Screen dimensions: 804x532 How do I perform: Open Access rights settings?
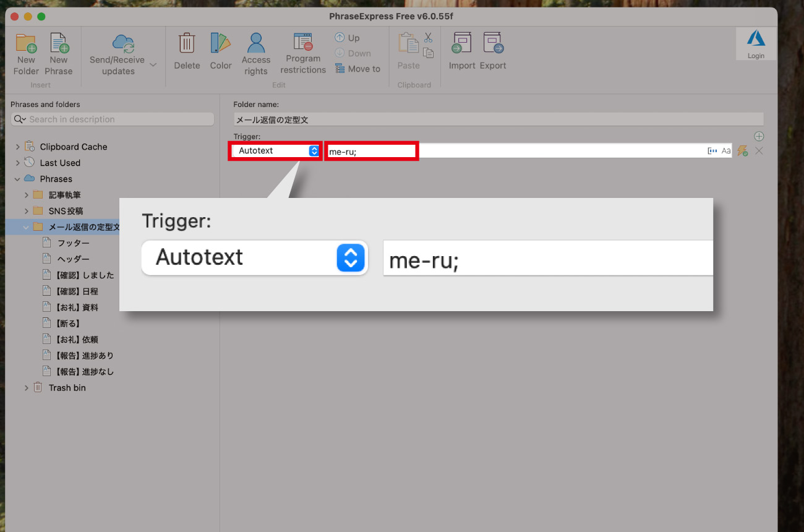[256, 54]
